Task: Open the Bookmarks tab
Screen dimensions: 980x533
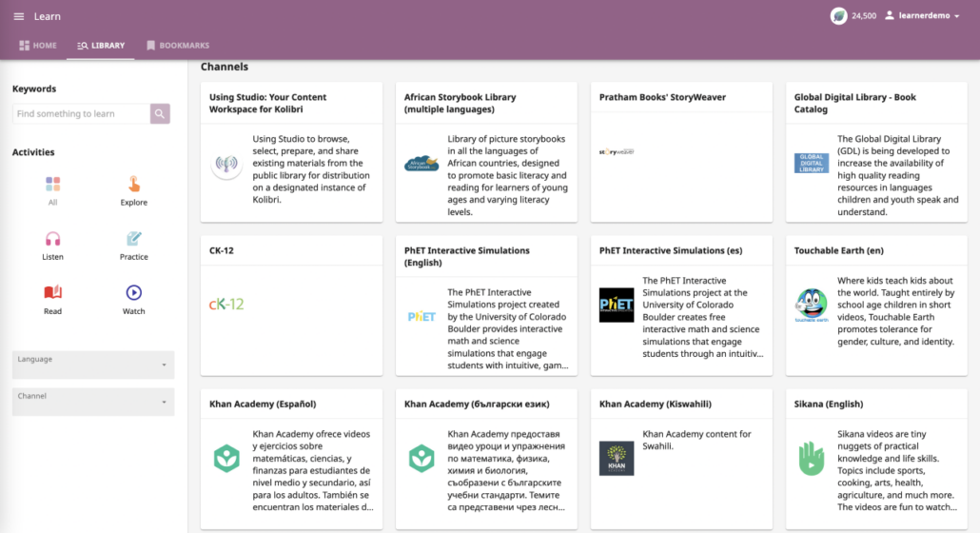Action: point(178,46)
